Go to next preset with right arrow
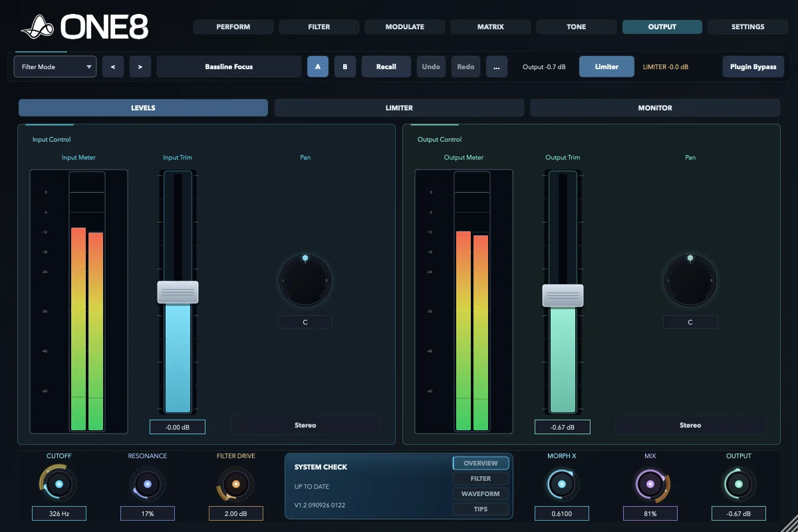 tap(140, 66)
